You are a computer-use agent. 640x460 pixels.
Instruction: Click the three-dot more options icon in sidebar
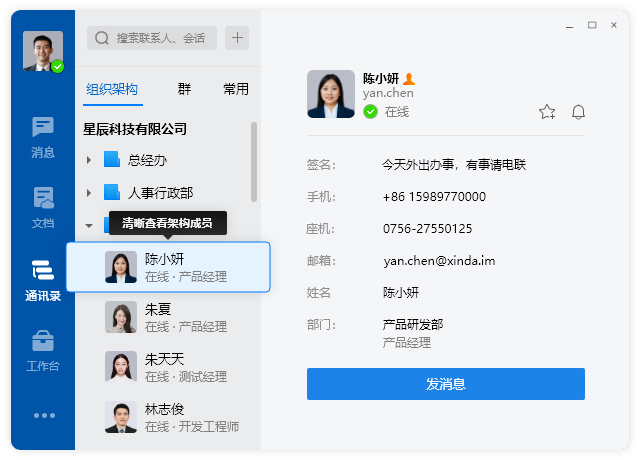tap(44, 416)
